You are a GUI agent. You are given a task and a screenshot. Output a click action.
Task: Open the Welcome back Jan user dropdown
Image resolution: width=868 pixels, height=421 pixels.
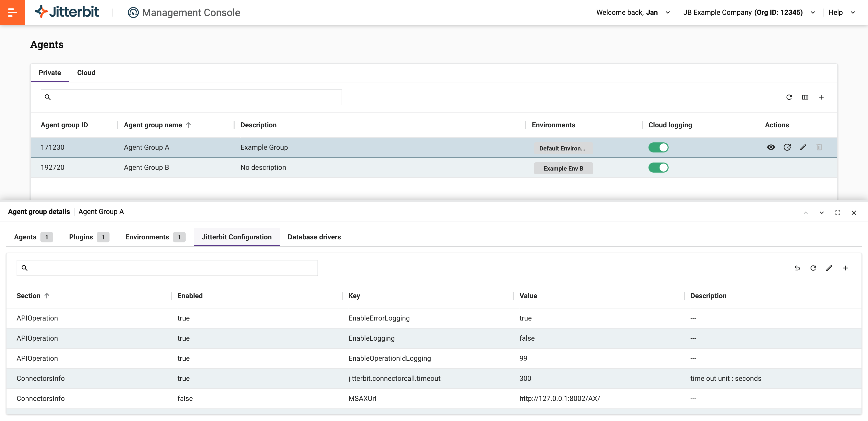633,13
